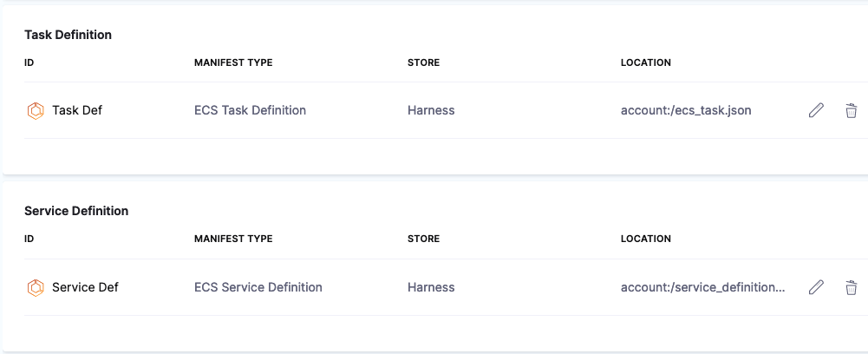Screen dimensions: 868x354
Task: Click Harness store in Task Def row
Action: pos(431,110)
